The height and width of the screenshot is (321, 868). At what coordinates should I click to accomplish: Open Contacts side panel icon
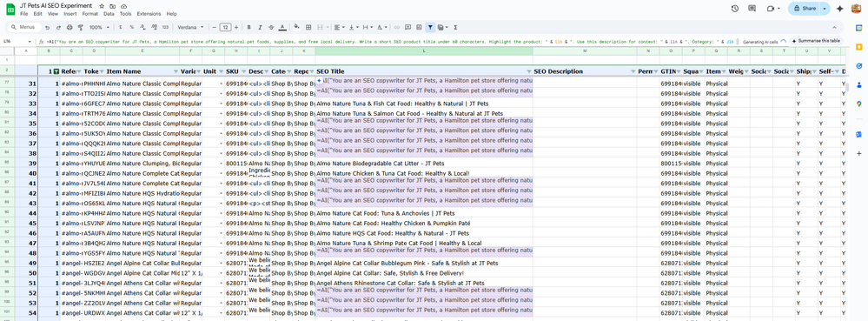click(x=858, y=85)
